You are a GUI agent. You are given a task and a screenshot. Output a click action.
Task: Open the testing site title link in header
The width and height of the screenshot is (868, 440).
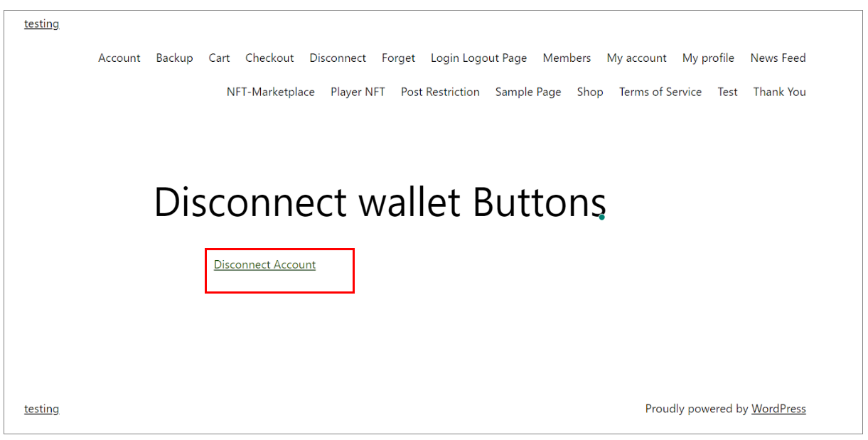click(x=41, y=24)
